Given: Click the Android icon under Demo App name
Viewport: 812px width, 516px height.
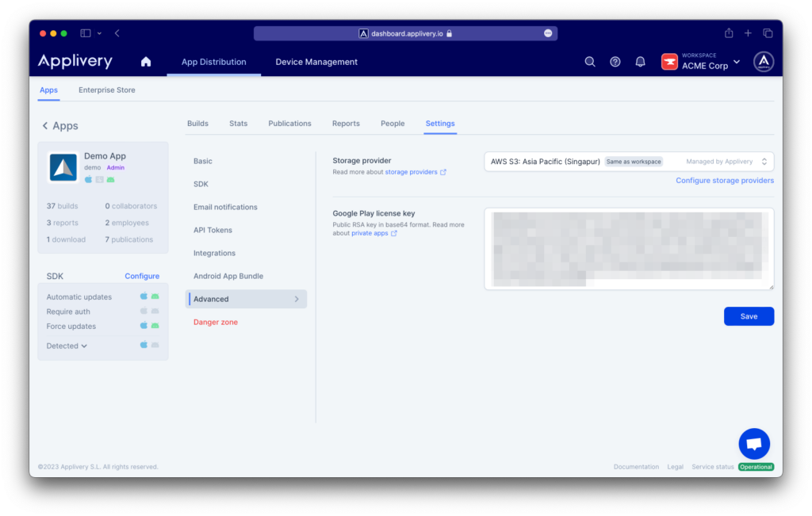Looking at the screenshot, I should coord(110,180).
